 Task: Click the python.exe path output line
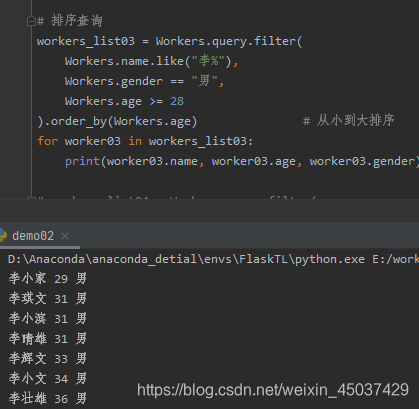point(213,259)
